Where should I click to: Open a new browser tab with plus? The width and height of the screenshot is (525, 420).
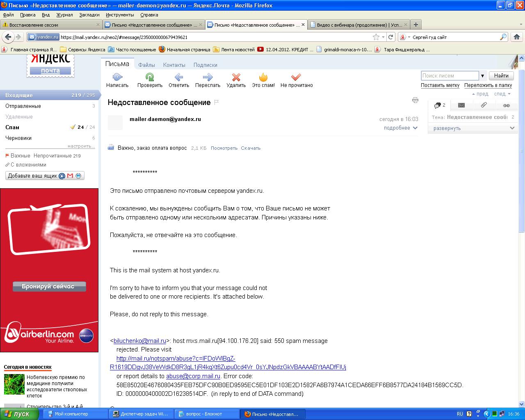tap(415, 25)
